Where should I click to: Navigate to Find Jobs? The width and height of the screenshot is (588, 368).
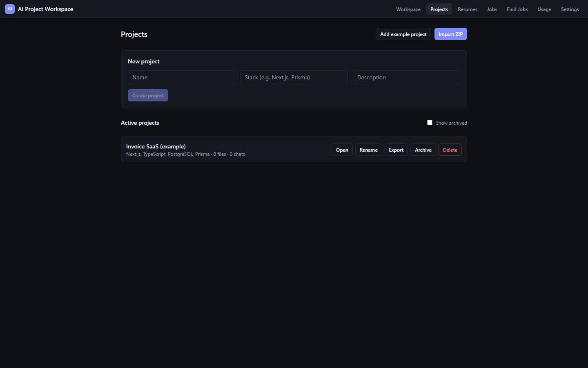tap(517, 9)
